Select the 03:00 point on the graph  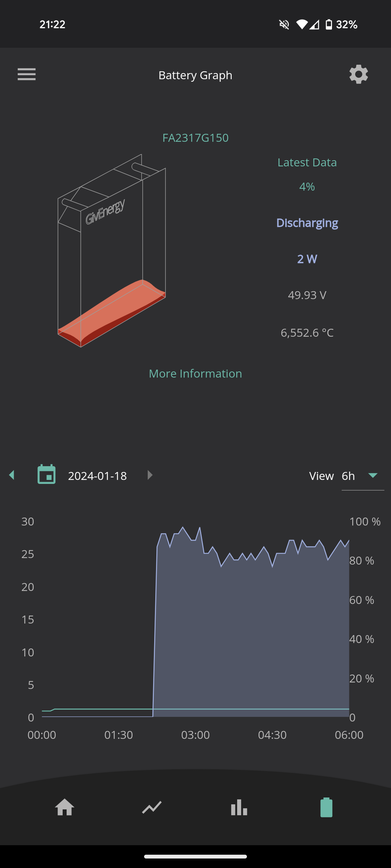195,735
